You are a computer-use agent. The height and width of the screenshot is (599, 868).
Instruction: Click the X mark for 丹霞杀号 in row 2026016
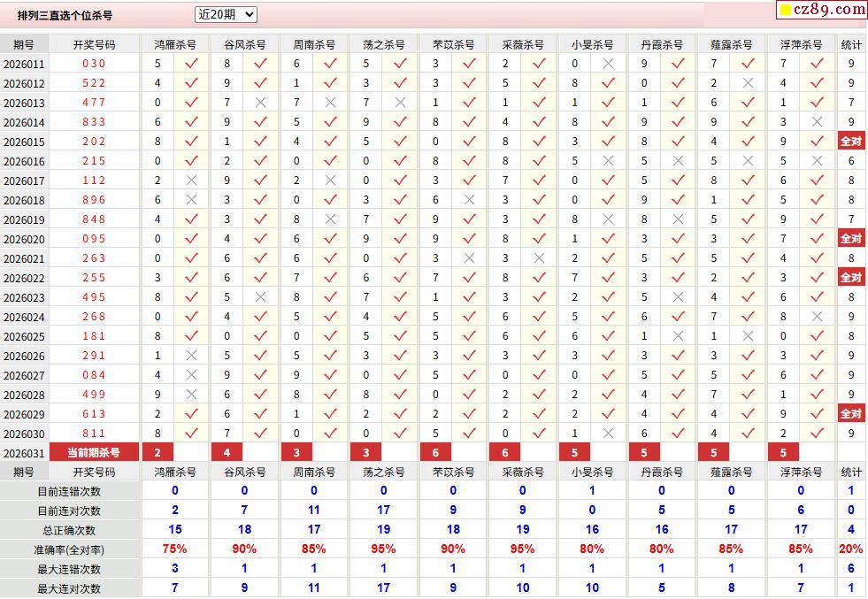click(x=678, y=161)
